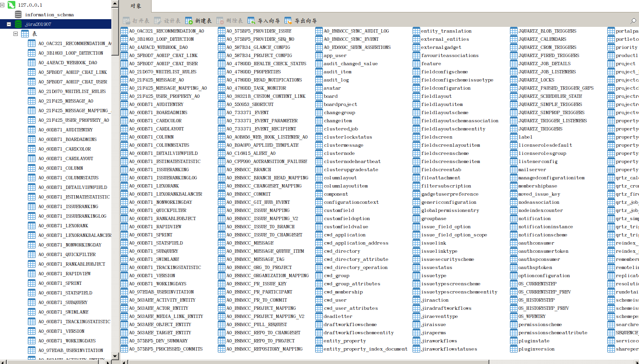
Task: Click the table icon beside customfield
Action: (319, 211)
